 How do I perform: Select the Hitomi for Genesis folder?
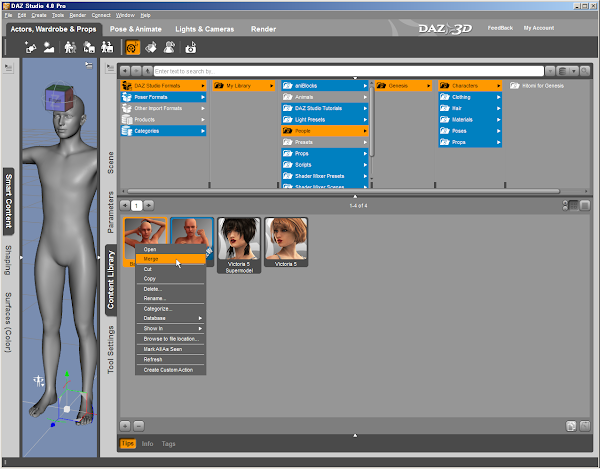click(537, 86)
